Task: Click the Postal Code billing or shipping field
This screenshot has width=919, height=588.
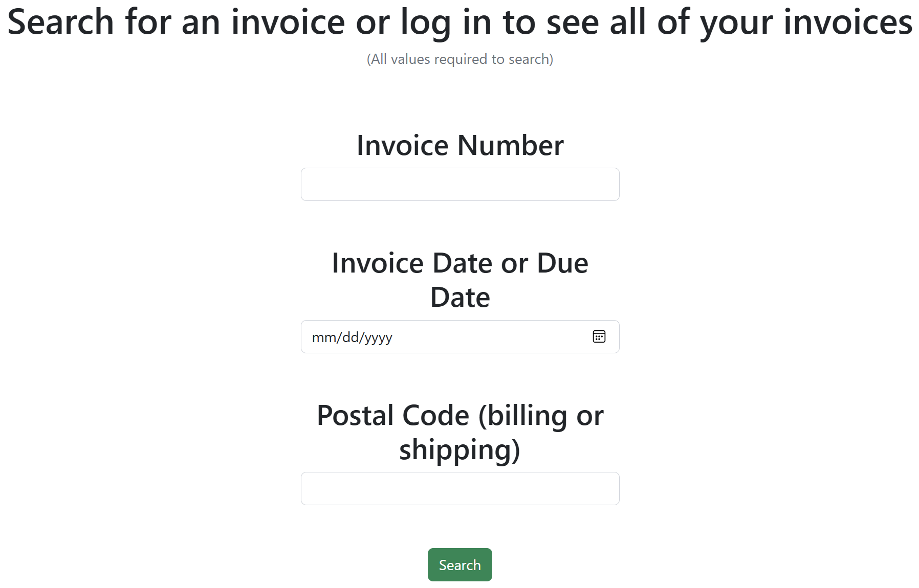Action: coord(459,489)
